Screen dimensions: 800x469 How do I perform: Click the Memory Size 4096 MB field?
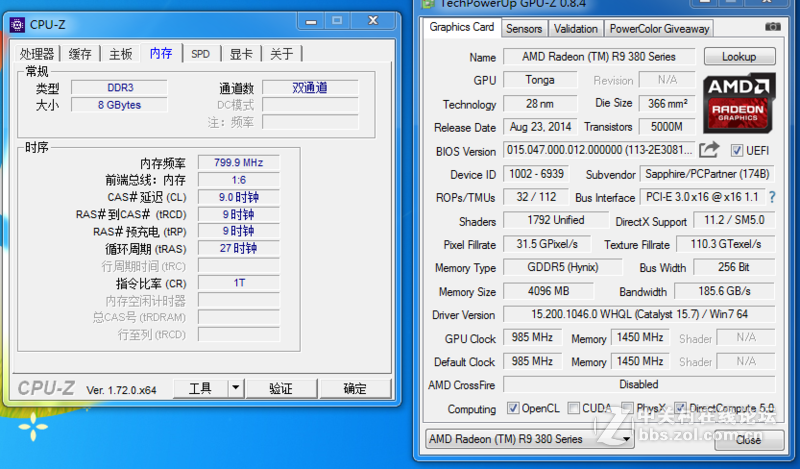(x=548, y=291)
